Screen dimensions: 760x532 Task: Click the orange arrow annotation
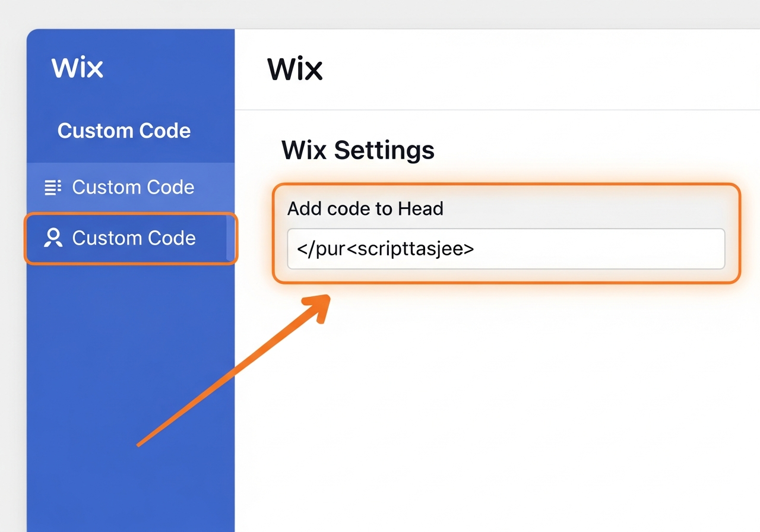232,371
